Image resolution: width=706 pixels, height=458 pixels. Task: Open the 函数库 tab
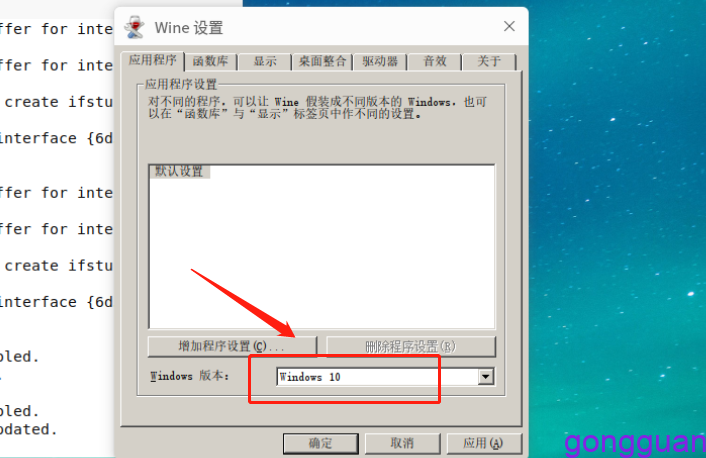pyautogui.click(x=210, y=61)
